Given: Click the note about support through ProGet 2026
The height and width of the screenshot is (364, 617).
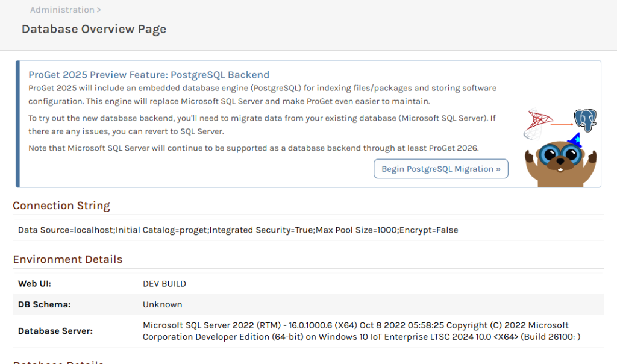Looking at the screenshot, I should pos(254,148).
